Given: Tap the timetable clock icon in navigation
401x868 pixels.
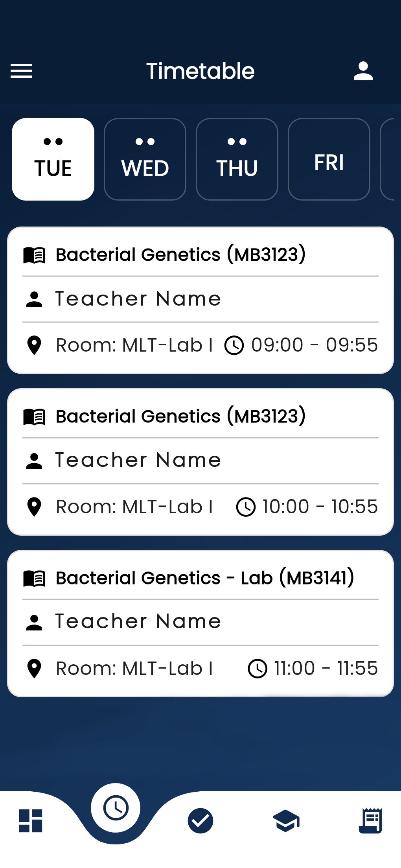Looking at the screenshot, I should 116,808.
